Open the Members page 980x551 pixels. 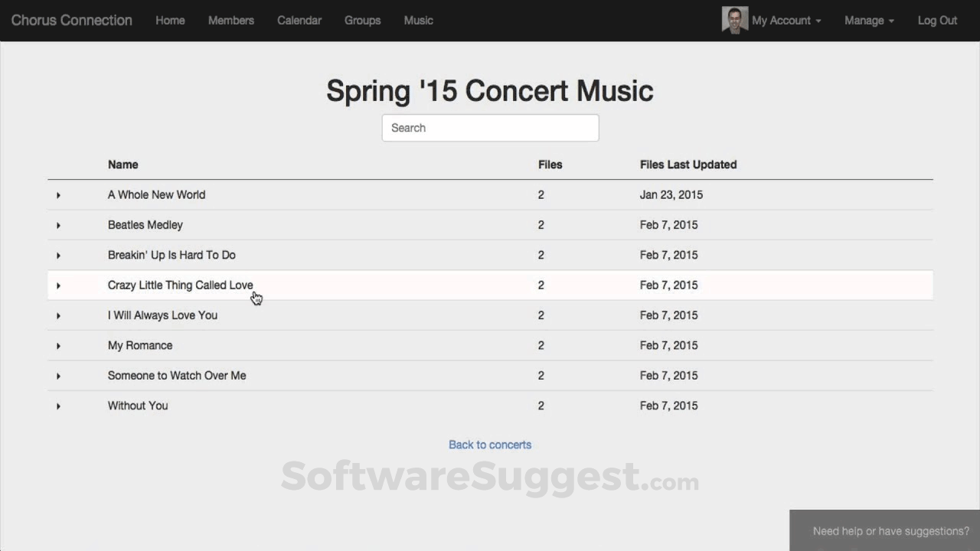tap(230, 21)
